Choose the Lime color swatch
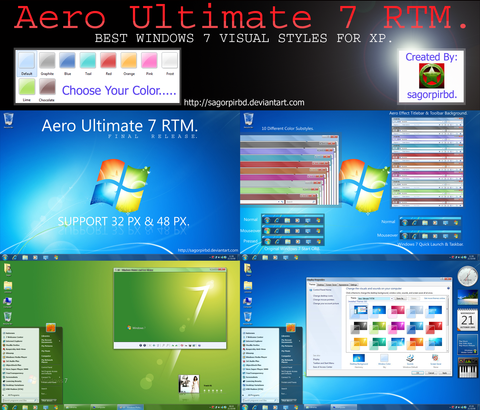480x410 pixels. (x=27, y=87)
